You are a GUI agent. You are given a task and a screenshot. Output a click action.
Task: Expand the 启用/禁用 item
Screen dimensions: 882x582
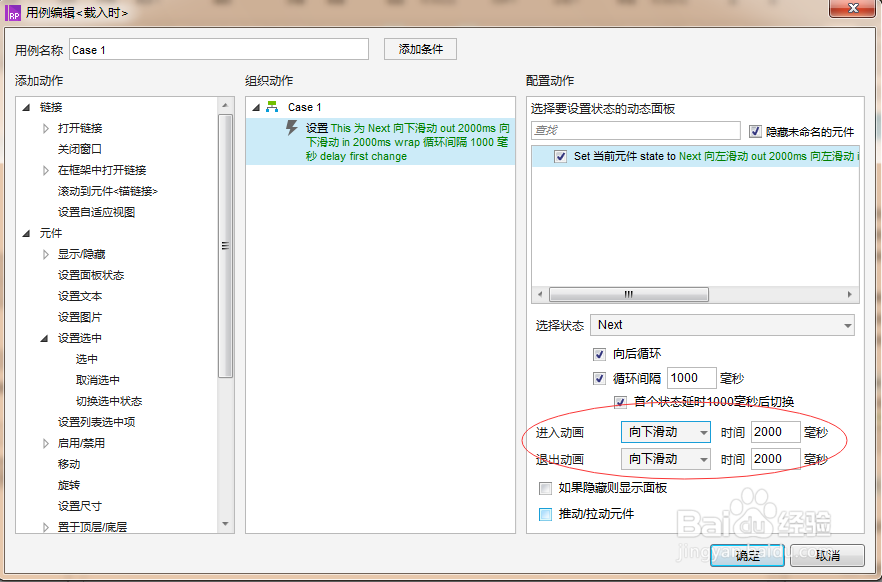tap(46, 443)
